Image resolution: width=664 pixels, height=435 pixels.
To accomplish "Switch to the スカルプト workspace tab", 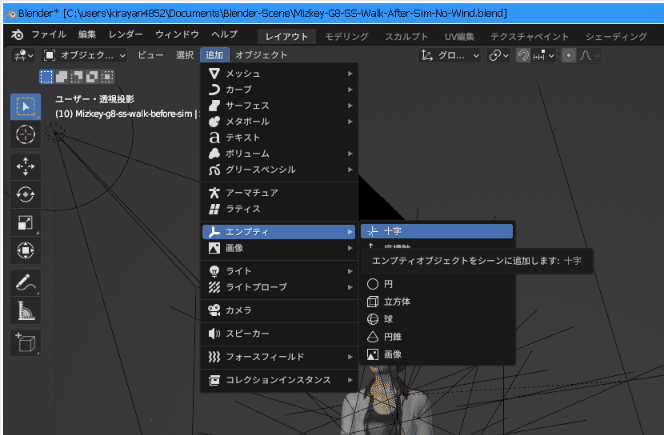I will click(406, 37).
